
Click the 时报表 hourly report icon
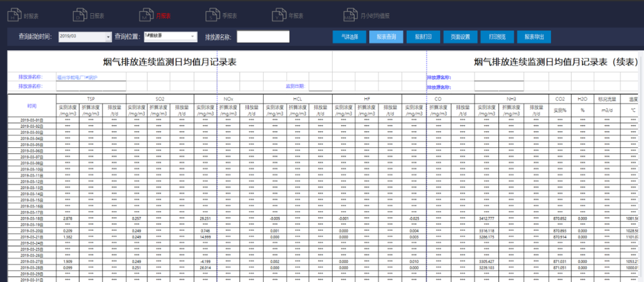point(14,16)
